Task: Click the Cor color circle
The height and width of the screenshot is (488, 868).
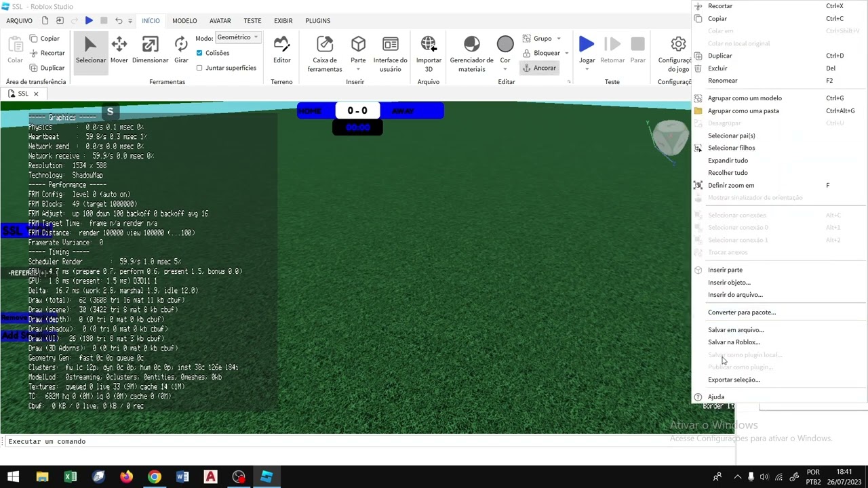Action: [505, 45]
